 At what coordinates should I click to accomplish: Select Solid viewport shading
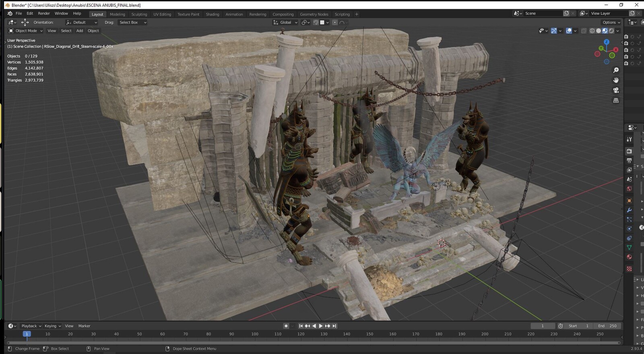(599, 31)
